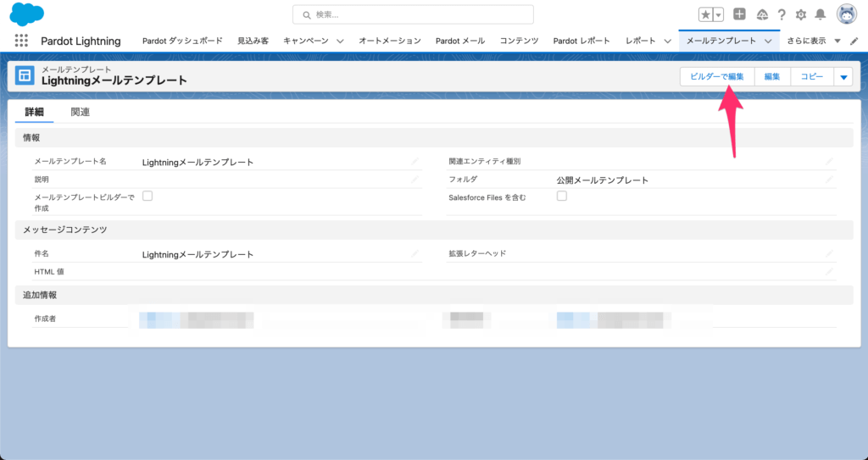Edit the 説明 field pencil icon
868x460 pixels.
coord(415,180)
